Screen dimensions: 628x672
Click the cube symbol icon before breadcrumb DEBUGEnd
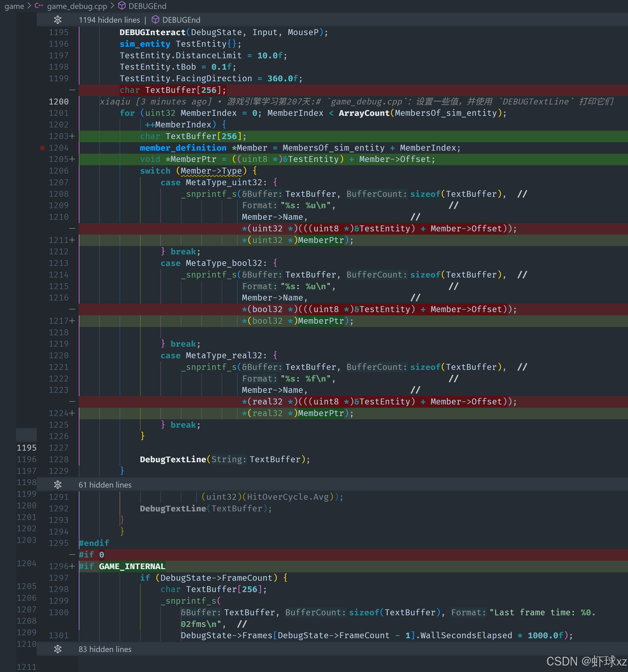pyautogui.click(x=122, y=6)
